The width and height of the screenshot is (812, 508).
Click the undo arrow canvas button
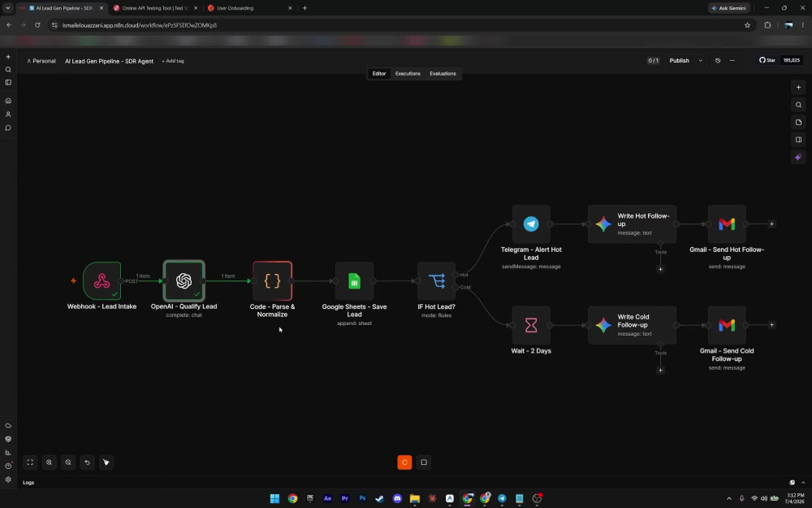point(88,462)
